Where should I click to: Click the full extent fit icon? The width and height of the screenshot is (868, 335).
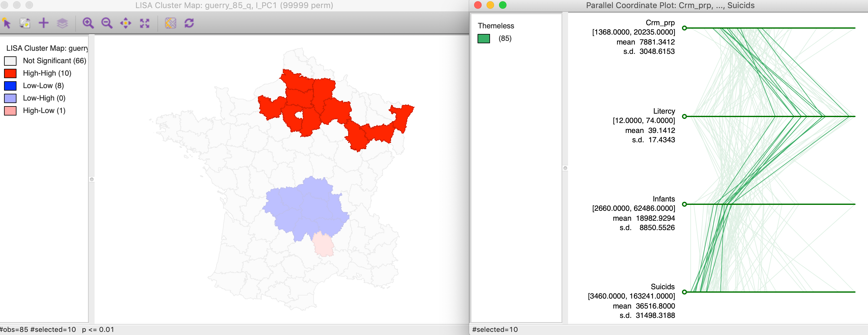[145, 23]
